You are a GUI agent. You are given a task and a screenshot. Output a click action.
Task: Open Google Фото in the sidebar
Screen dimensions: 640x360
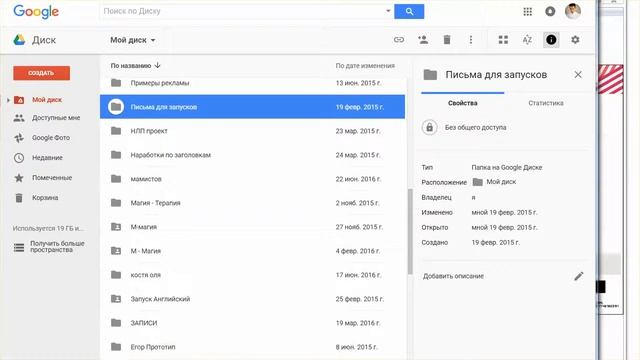(51, 138)
